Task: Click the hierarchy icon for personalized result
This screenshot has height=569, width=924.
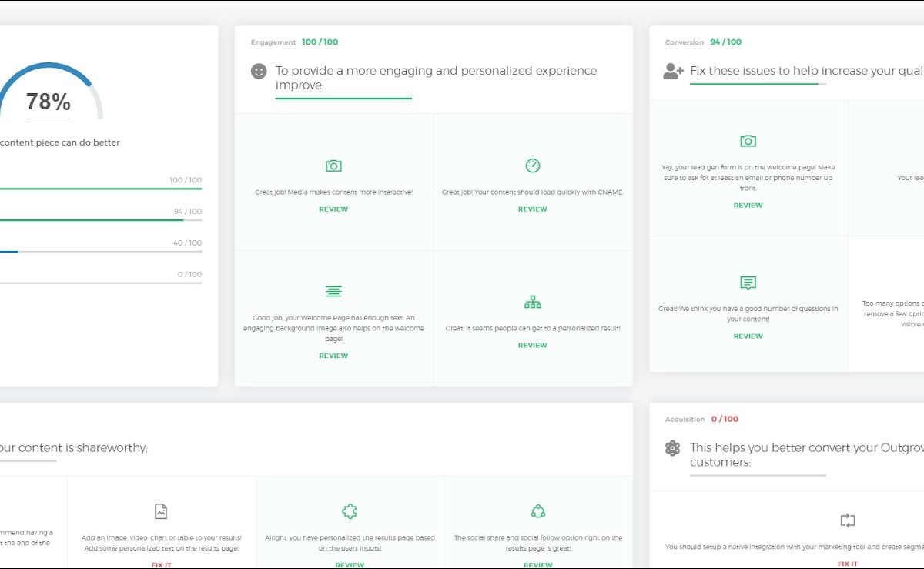Action: (x=533, y=302)
